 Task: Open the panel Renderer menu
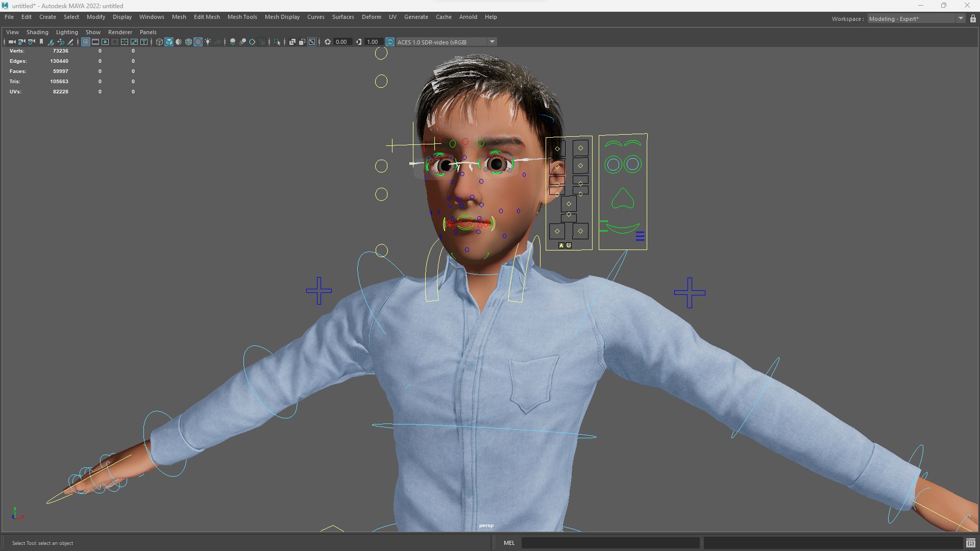click(120, 32)
